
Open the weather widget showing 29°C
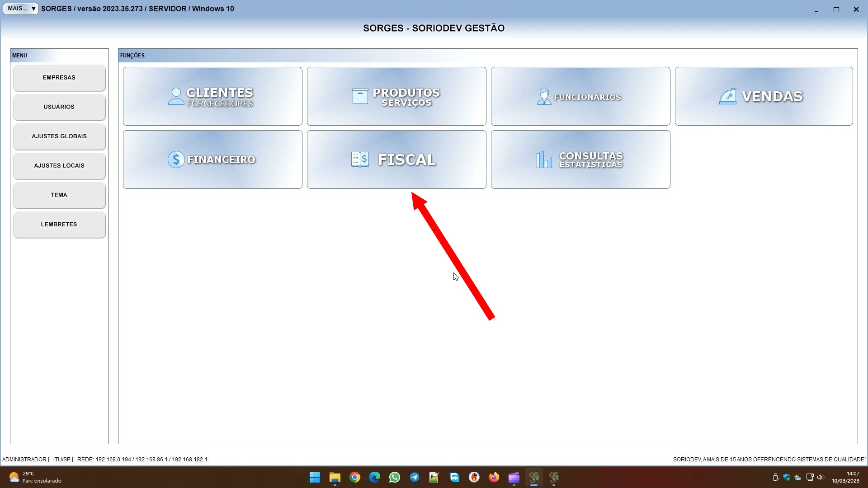click(x=35, y=477)
